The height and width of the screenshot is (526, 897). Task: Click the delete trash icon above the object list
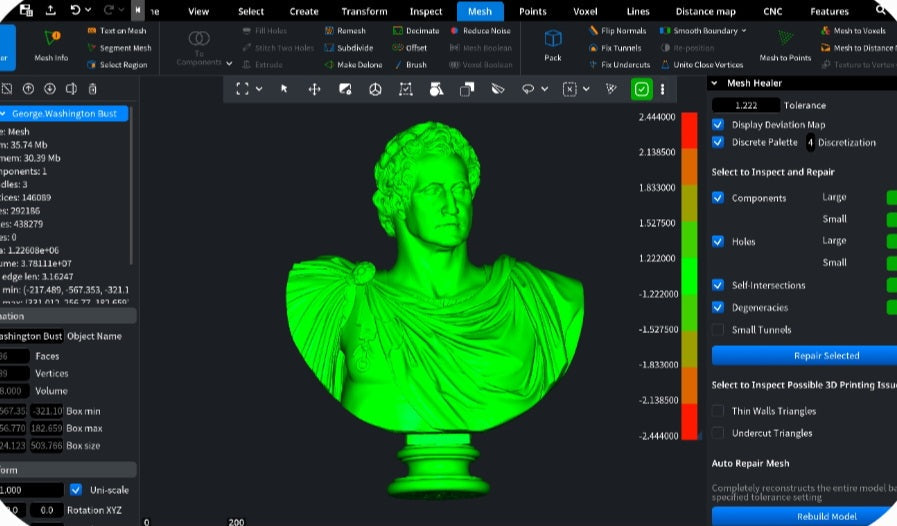[x=93, y=89]
